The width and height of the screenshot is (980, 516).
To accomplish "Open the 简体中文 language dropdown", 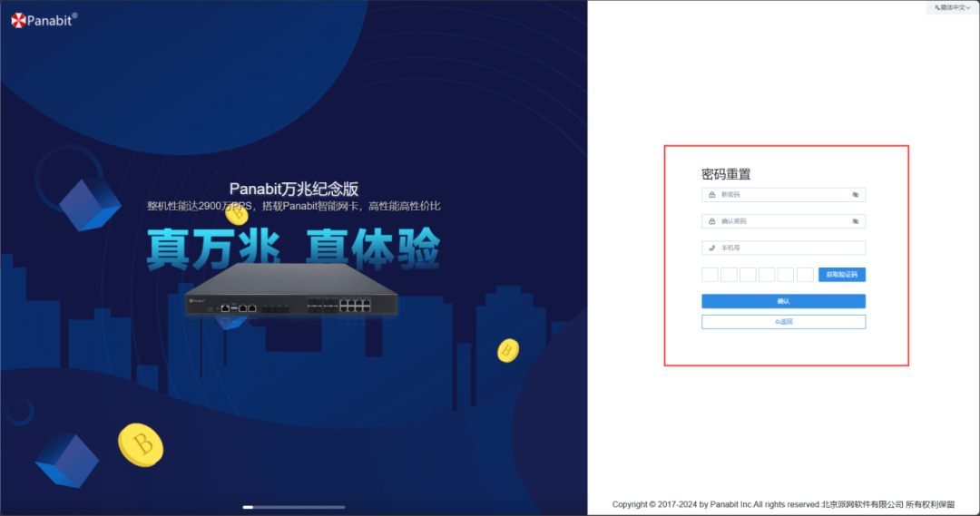I will (x=952, y=7).
